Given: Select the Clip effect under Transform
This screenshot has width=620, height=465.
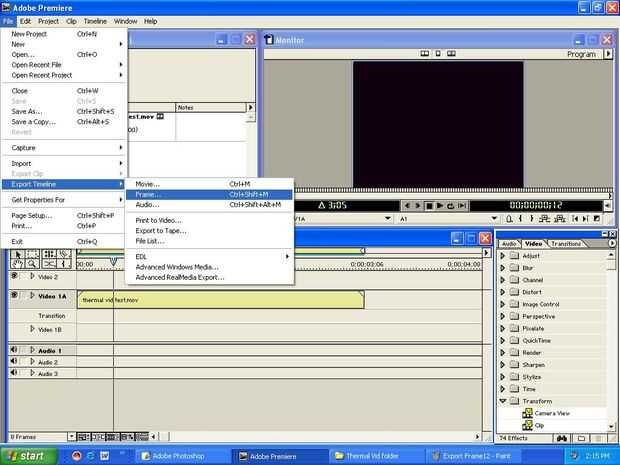Looking at the screenshot, I should [x=539, y=425].
